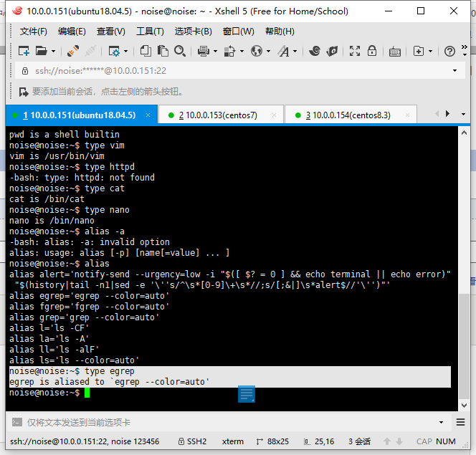Image resolution: width=476 pixels, height=455 pixels.
Task: Expand the Properties dropdown arrow
Action: pos(126,52)
